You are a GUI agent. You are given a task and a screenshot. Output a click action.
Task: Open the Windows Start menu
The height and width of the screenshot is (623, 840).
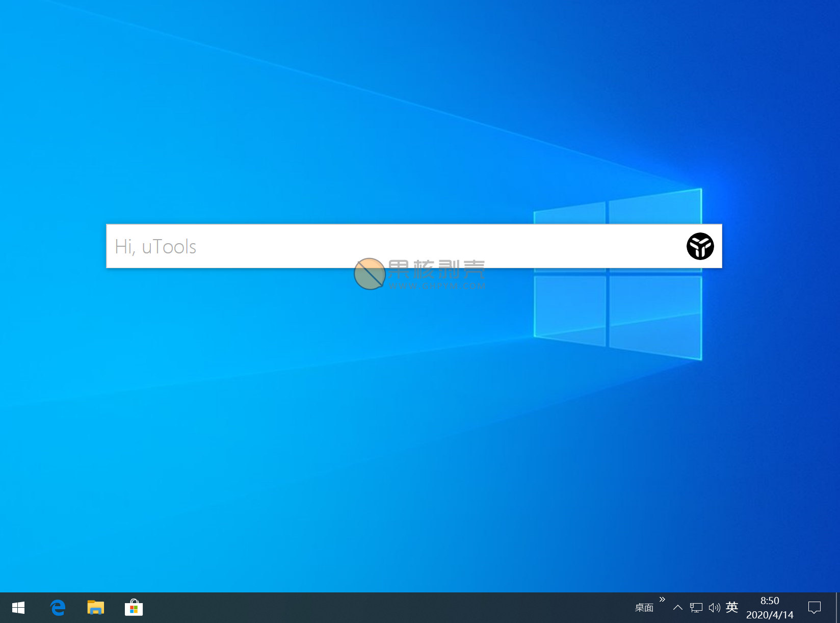click(18, 608)
